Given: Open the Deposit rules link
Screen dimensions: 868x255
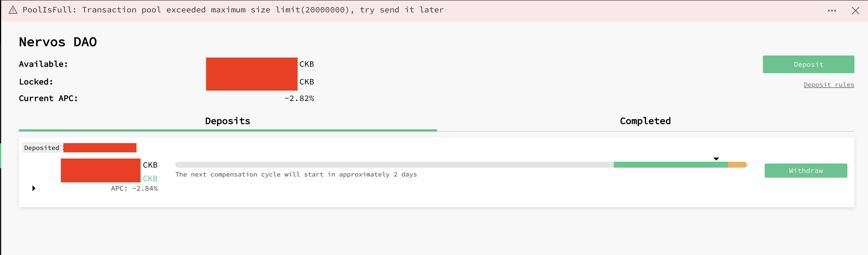Looking at the screenshot, I should pyautogui.click(x=829, y=84).
